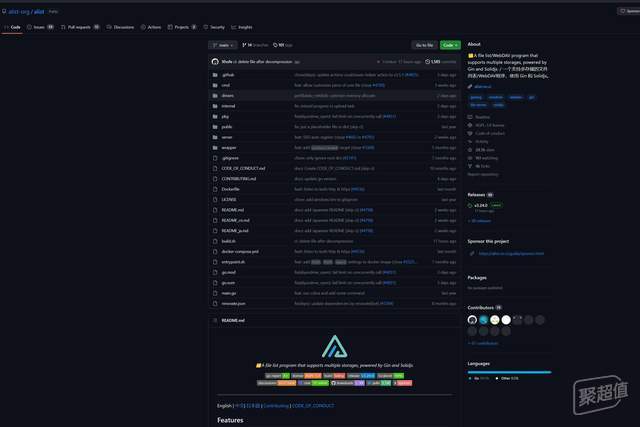The height and width of the screenshot is (427, 640).
Task: Open the pkg folder
Action: (225, 117)
